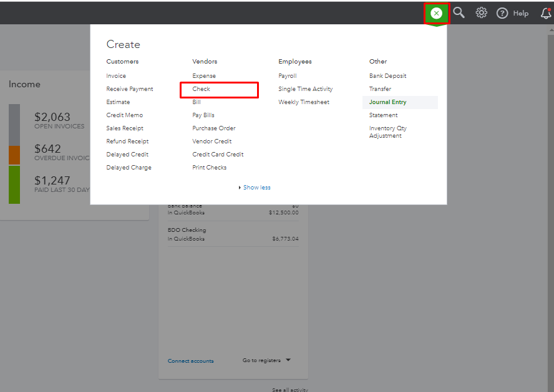Open the Settings gear icon
Image resolution: width=554 pixels, height=392 pixels.
[x=481, y=12]
